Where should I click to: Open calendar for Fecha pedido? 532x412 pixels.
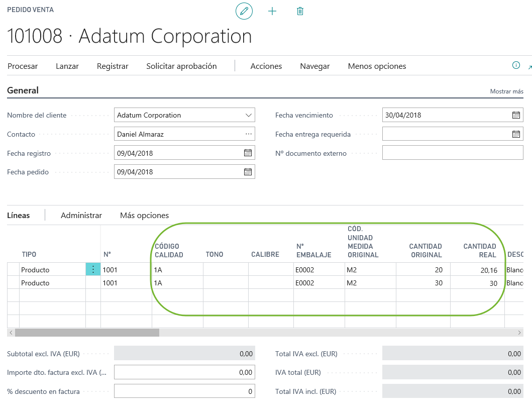pyautogui.click(x=248, y=172)
